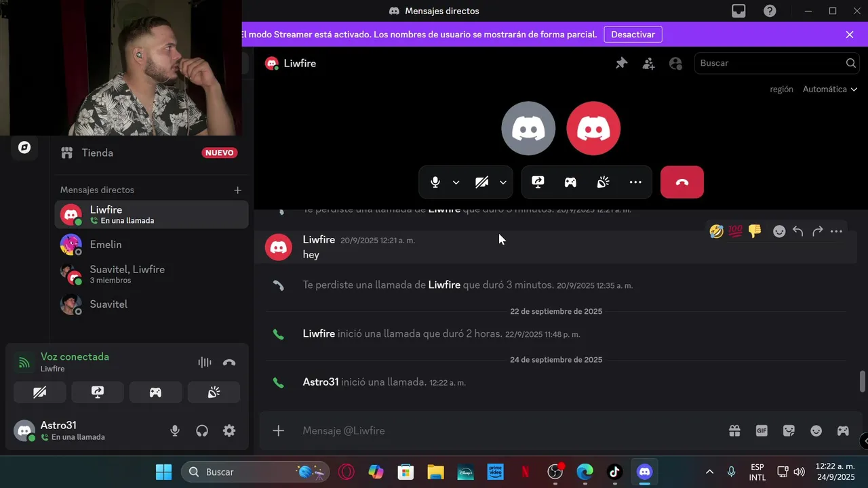Viewport: 868px width, 488px height.
Task: Send a gift icon in message bar
Action: [734, 430]
